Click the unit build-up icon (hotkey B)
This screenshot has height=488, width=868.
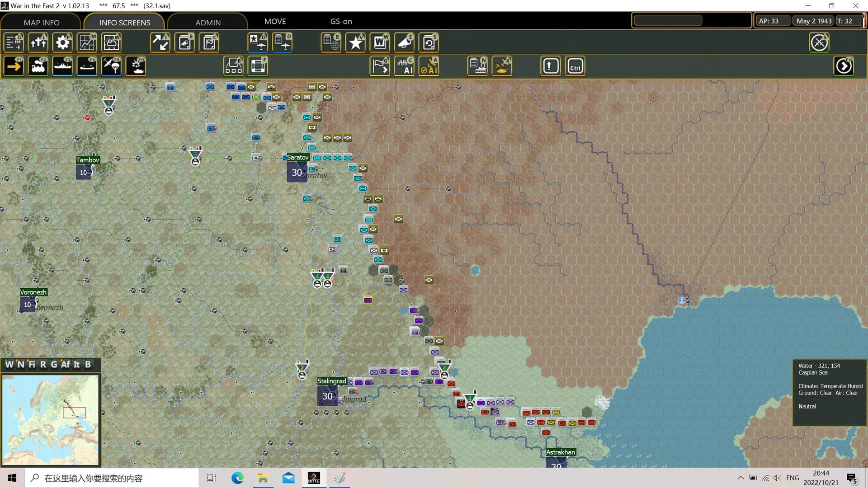233,66
